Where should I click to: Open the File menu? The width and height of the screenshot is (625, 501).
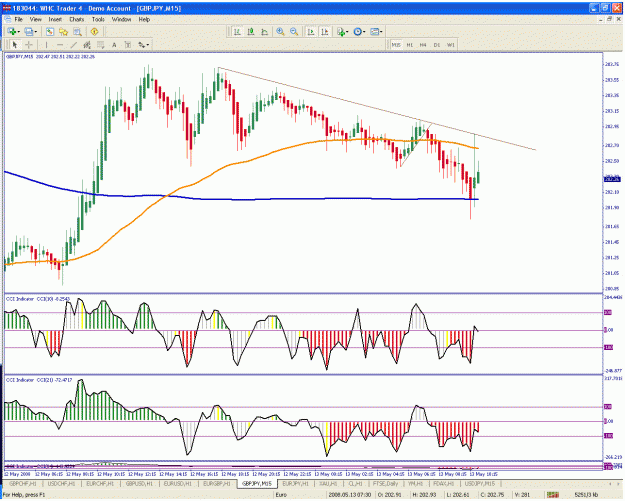(18, 19)
